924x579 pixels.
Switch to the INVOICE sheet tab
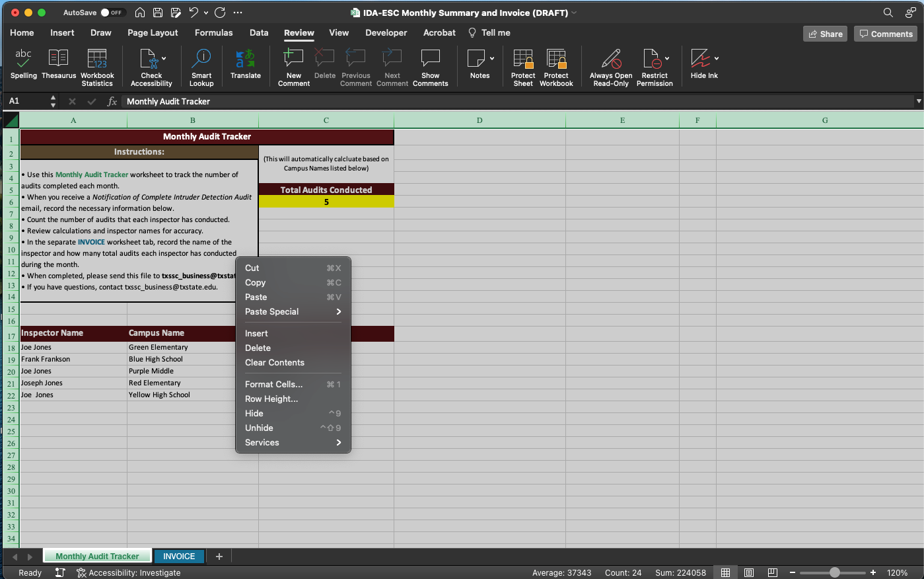(179, 556)
